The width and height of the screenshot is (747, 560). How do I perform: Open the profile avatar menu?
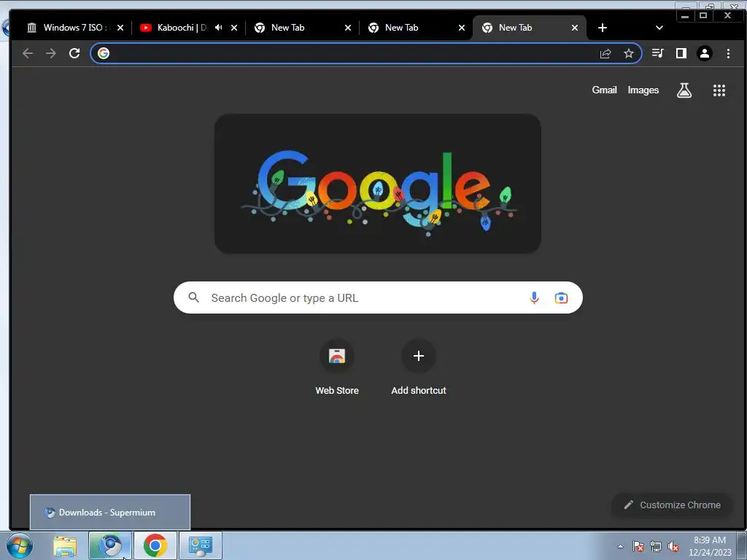pyautogui.click(x=705, y=53)
